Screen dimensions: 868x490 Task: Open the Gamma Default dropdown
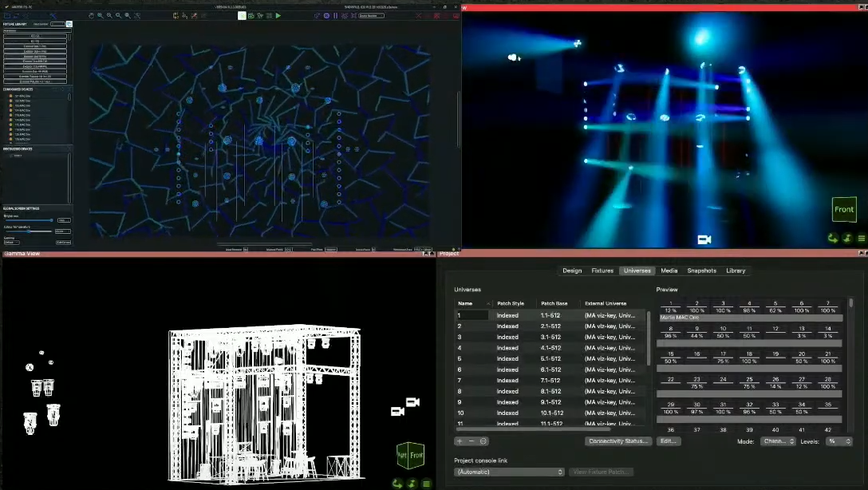11,242
